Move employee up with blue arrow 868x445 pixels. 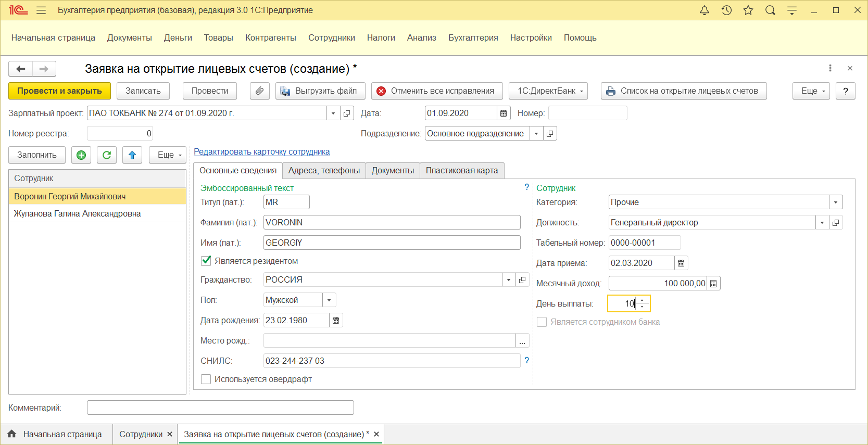(x=132, y=155)
